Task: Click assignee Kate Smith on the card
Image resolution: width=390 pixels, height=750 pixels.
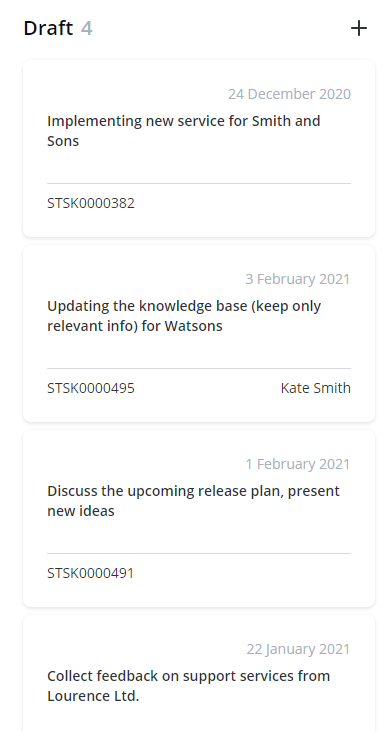Action: (x=315, y=388)
